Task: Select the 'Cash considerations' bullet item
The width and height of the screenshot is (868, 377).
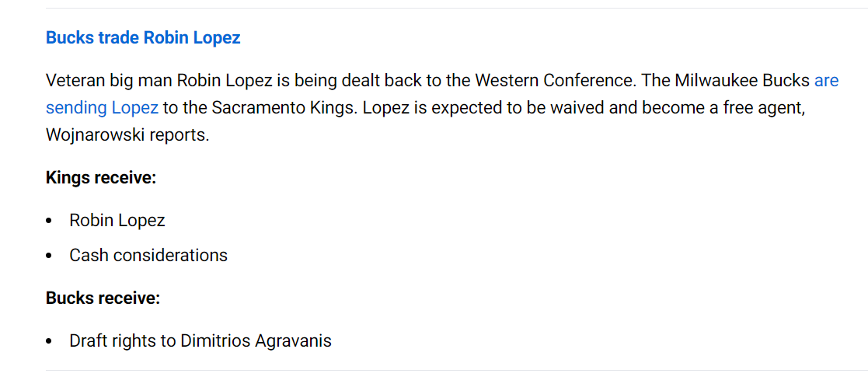Action: [148, 255]
